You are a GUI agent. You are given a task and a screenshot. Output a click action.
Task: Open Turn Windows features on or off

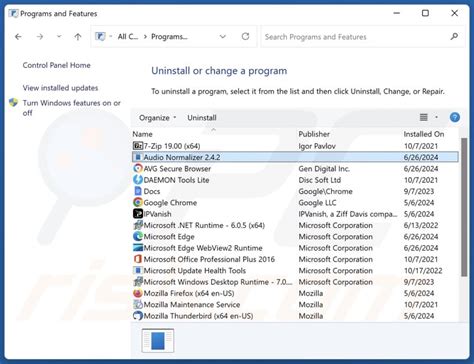pyautogui.click(x=71, y=108)
